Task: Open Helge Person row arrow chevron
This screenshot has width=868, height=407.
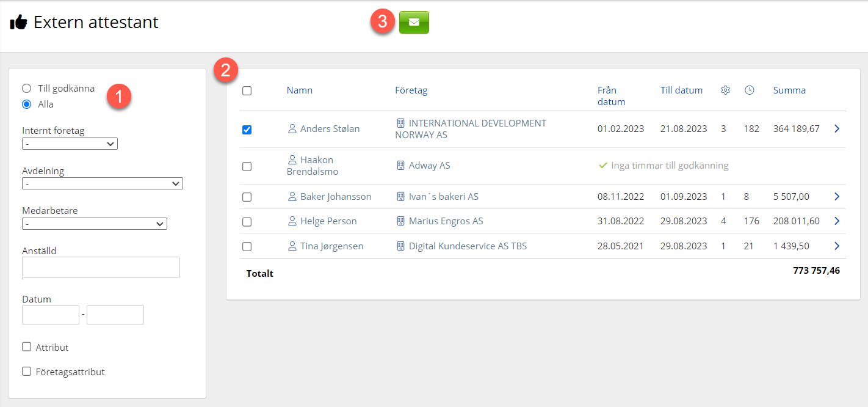Action: [837, 221]
